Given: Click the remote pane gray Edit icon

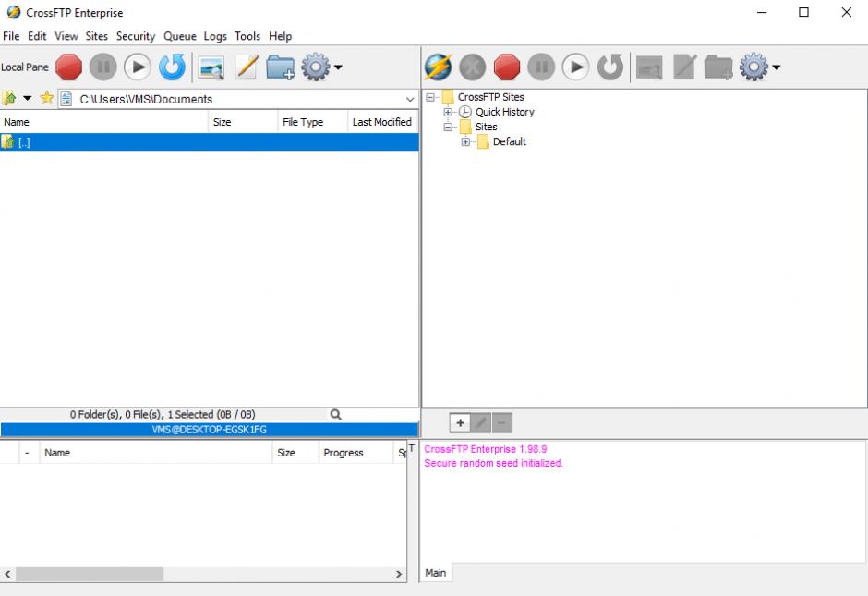Looking at the screenshot, I should tap(684, 67).
